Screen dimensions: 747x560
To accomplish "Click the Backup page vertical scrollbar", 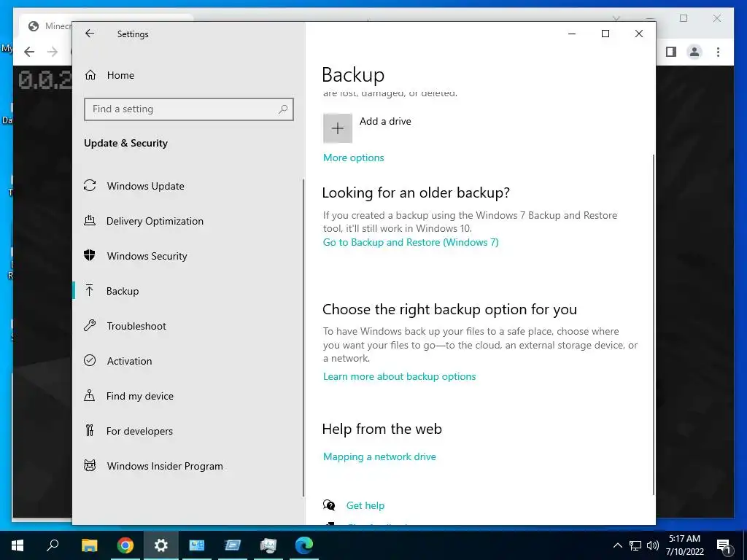I will pyautogui.click(x=653, y=324).
